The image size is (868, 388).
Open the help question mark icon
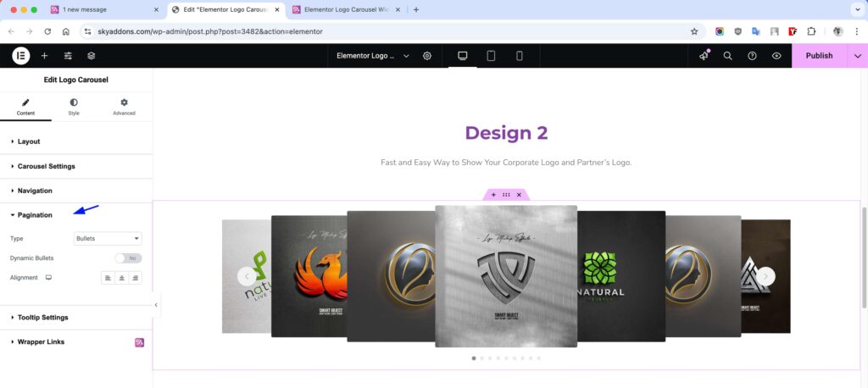753,56
